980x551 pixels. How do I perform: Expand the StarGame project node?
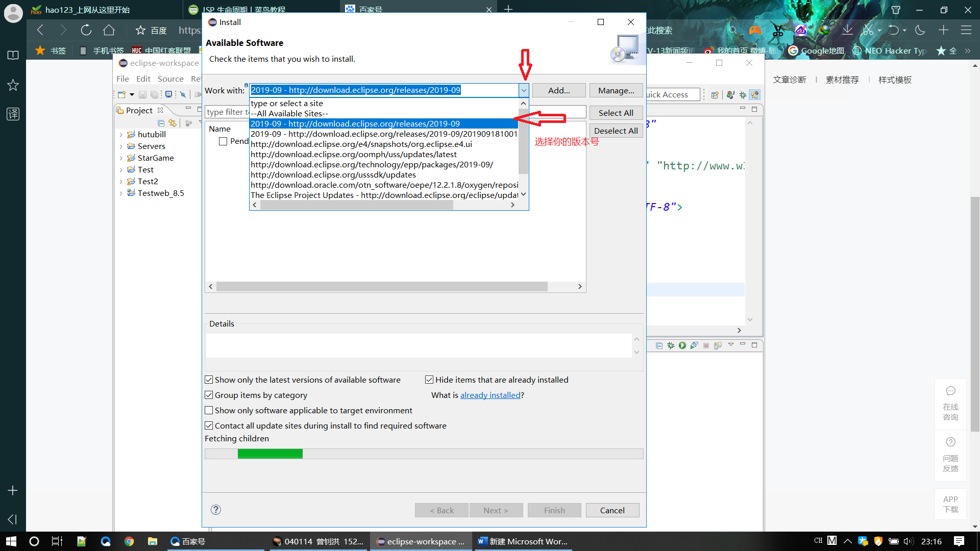coord(121,158)
